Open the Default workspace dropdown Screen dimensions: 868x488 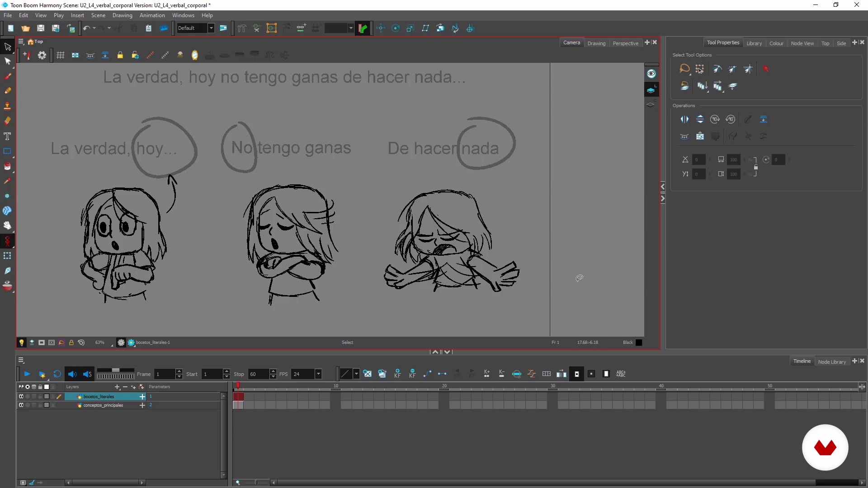[x=211, y=28]
